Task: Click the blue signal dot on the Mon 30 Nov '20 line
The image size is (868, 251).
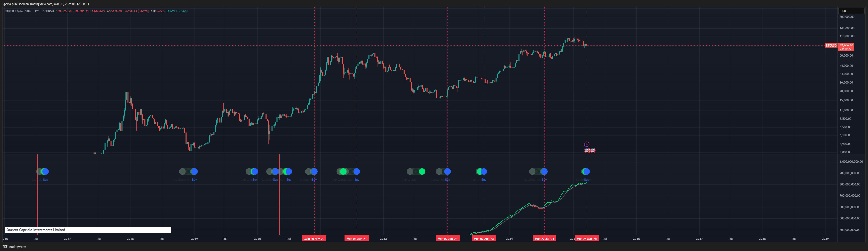Action: (314, 171)
